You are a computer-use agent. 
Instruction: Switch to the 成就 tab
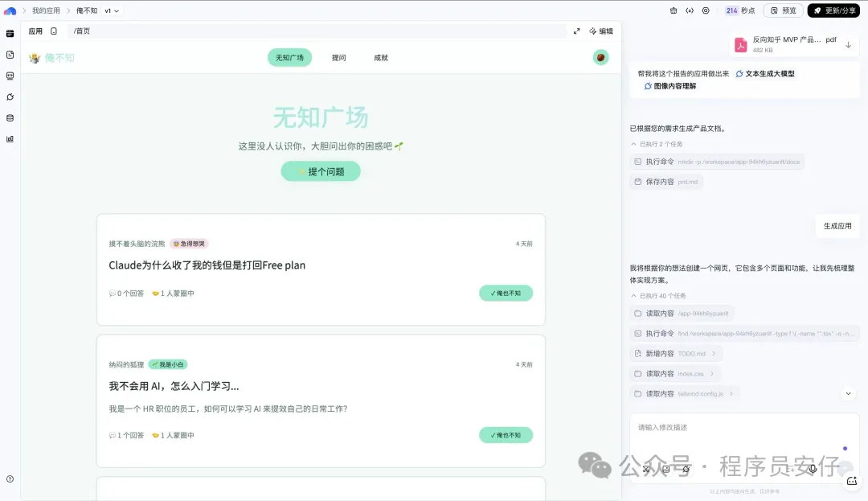(x=380, y=58)
